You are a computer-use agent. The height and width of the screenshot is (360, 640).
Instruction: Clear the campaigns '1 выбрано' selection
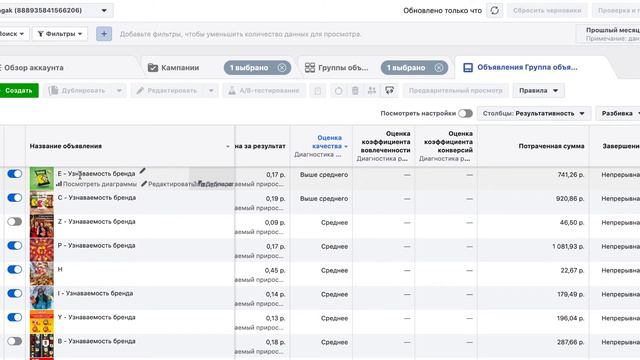(x=282, y=68)
